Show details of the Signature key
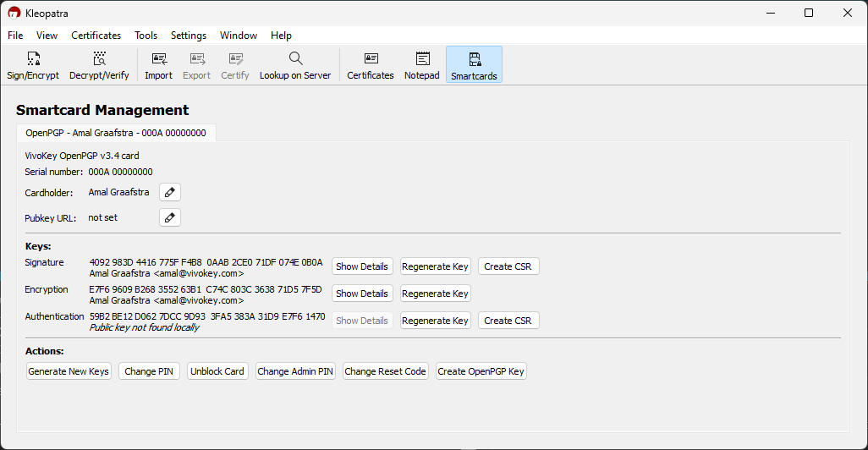 [362, 266]
